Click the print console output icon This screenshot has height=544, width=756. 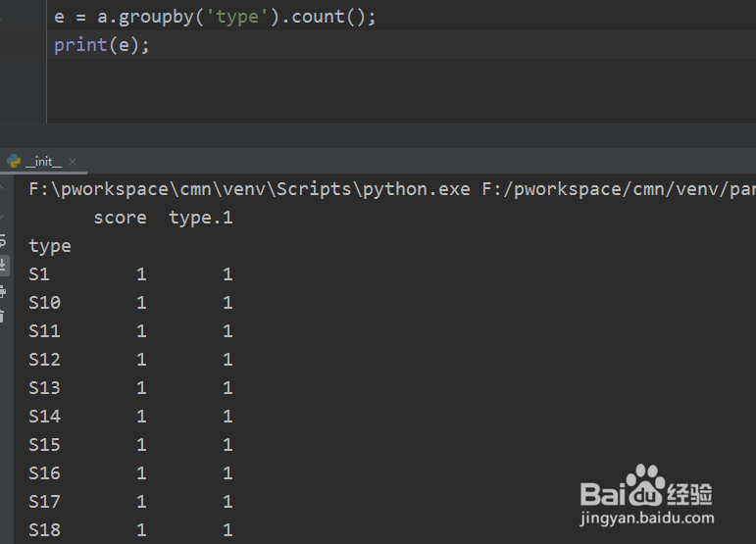click(4, 290)
